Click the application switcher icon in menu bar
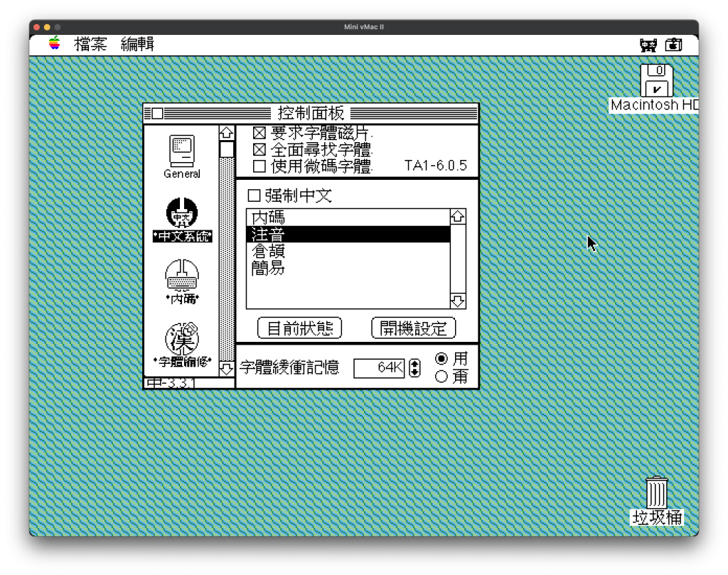This screenshot has width=728, height=575. tap(673, 45)
